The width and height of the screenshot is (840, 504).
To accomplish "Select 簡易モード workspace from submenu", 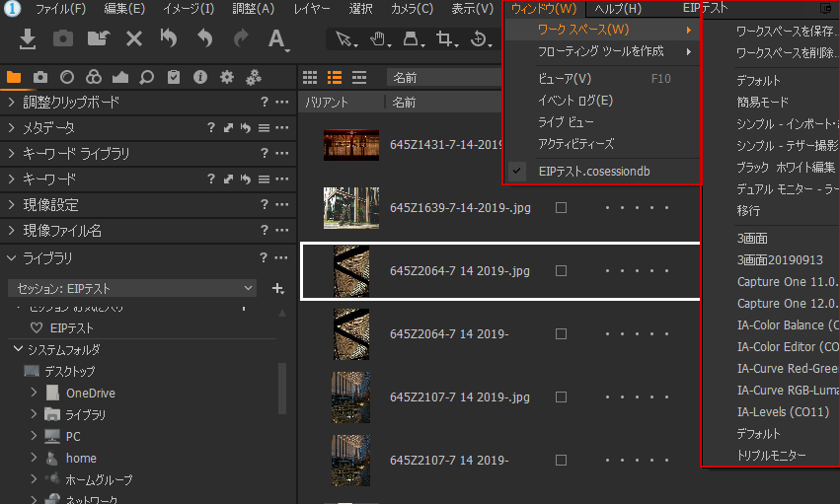I will tap(763, 103).
